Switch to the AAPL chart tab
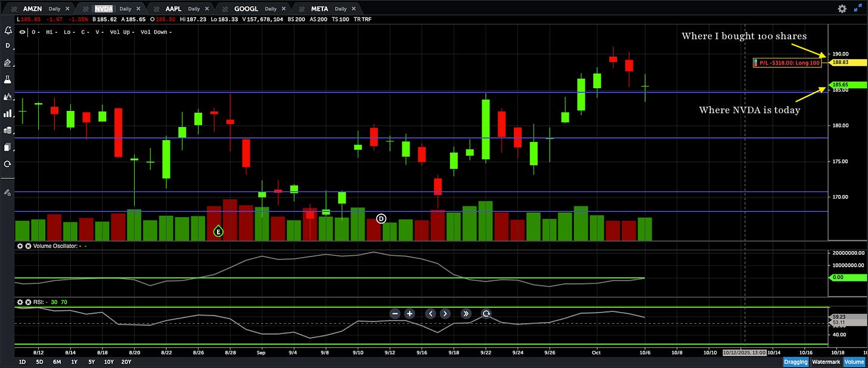This screenshot has height=368, width=868. [173, 9]
